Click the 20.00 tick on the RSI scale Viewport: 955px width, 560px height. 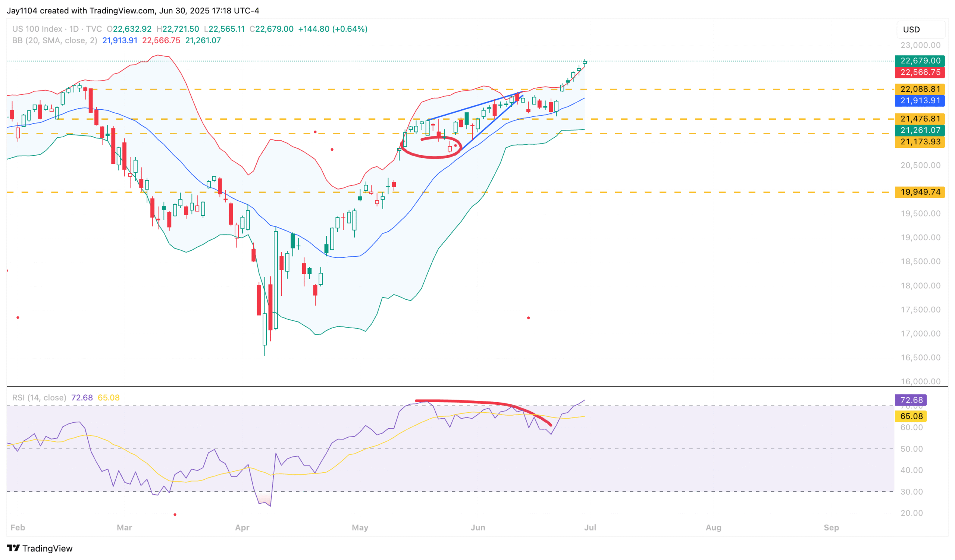(x=911, y=513)
